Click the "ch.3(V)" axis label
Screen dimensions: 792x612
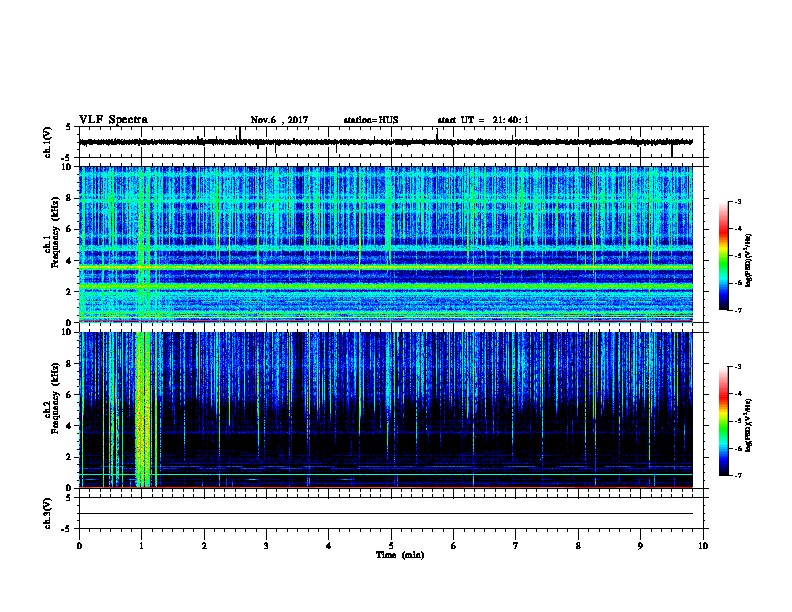(x=48, y=513)
